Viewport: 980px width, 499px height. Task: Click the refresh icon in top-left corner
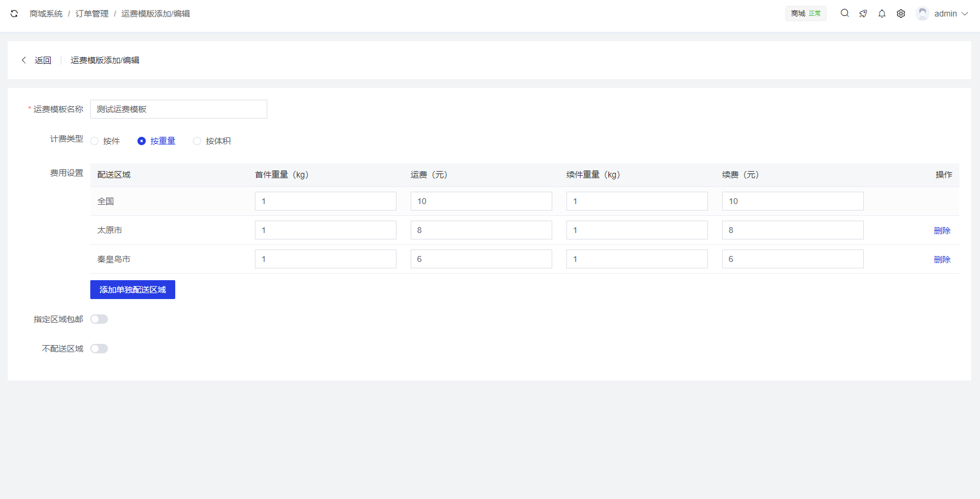14,14
